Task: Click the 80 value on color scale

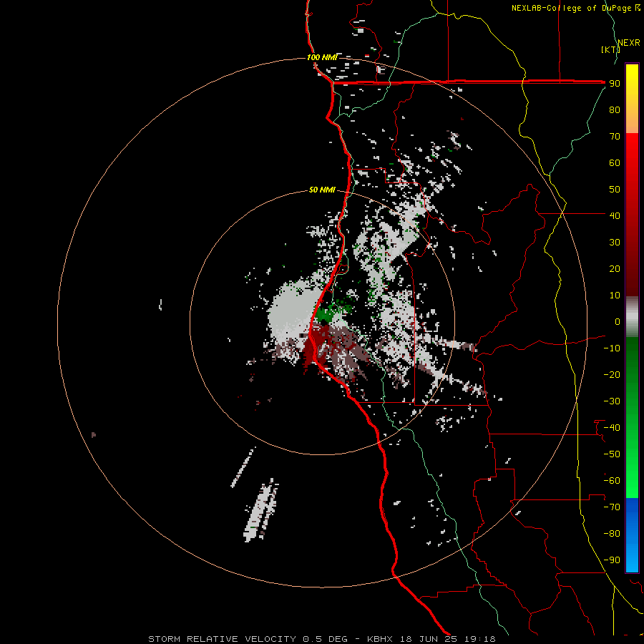Action: pos(615,110)
